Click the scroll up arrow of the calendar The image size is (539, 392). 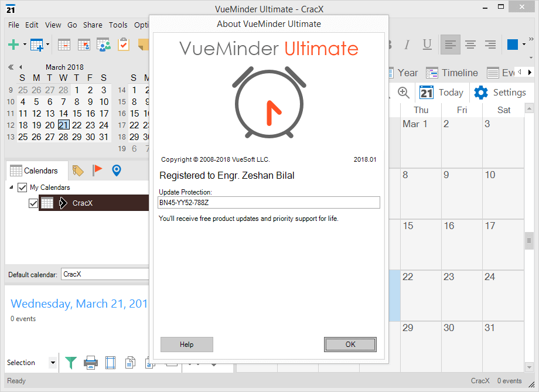pyautogui.click(x=530, y=109)
